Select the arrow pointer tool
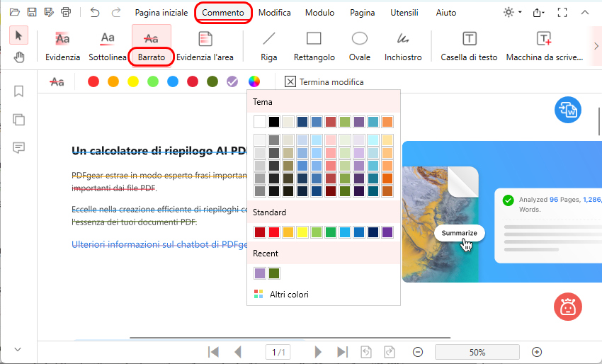 18,35
